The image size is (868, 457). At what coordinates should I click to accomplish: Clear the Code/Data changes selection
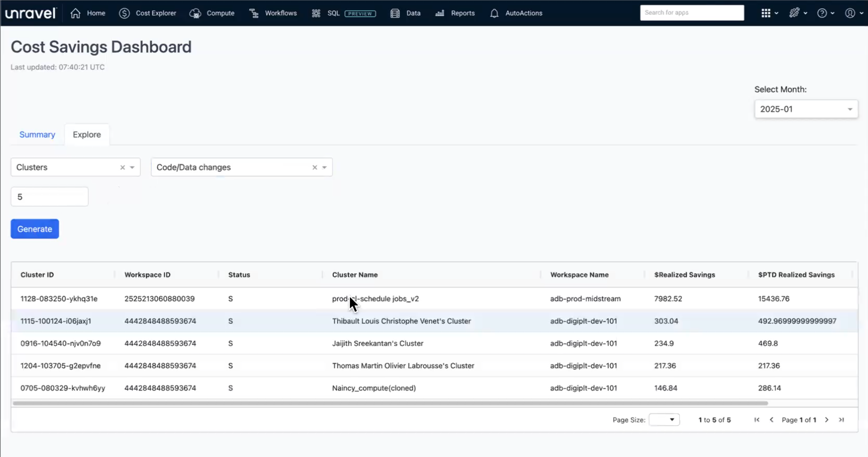(x=315, y=167)
